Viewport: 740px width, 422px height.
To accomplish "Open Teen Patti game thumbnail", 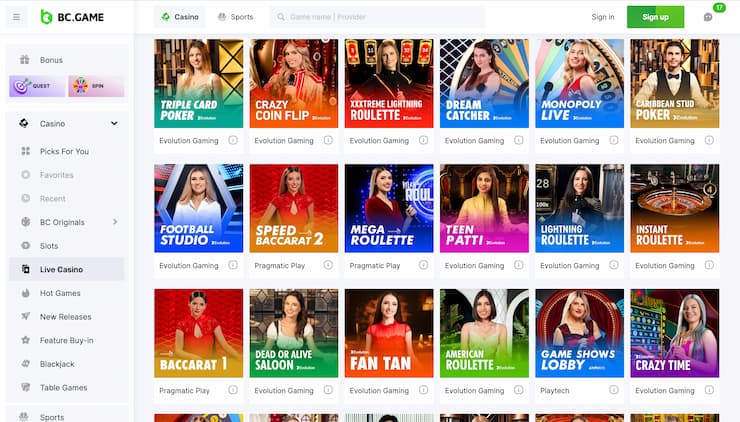I will [x=484, y=208].
